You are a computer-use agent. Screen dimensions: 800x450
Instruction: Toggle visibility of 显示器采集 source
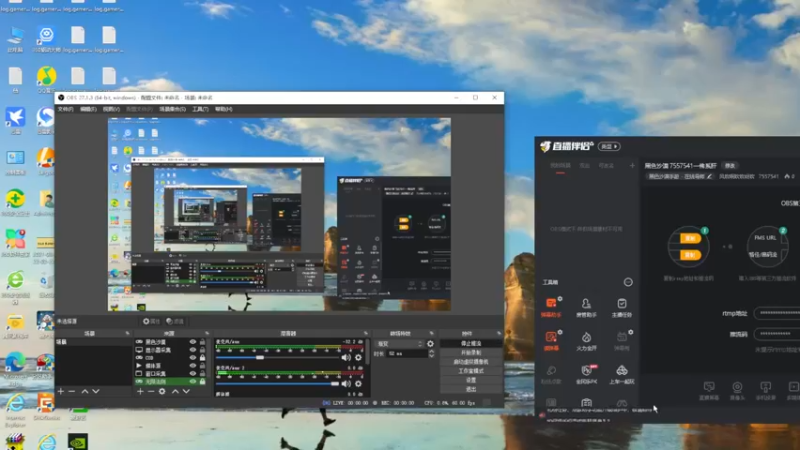click(193, 350)
